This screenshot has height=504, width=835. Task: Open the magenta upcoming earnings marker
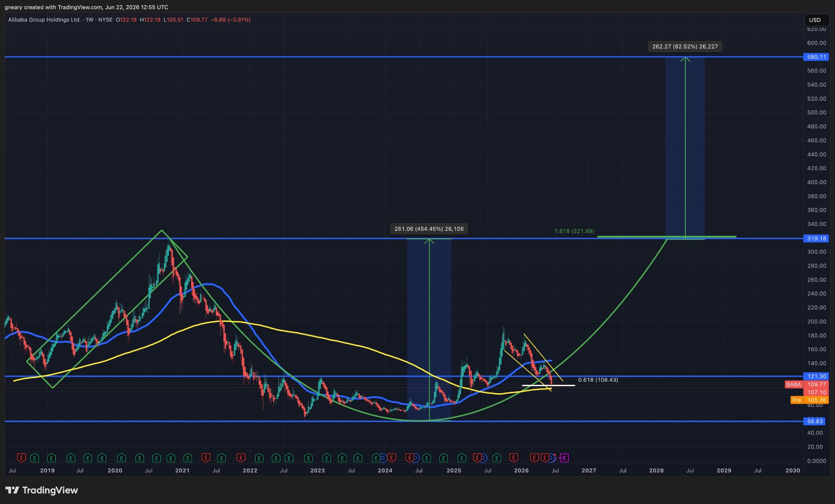tap(564, 458)
